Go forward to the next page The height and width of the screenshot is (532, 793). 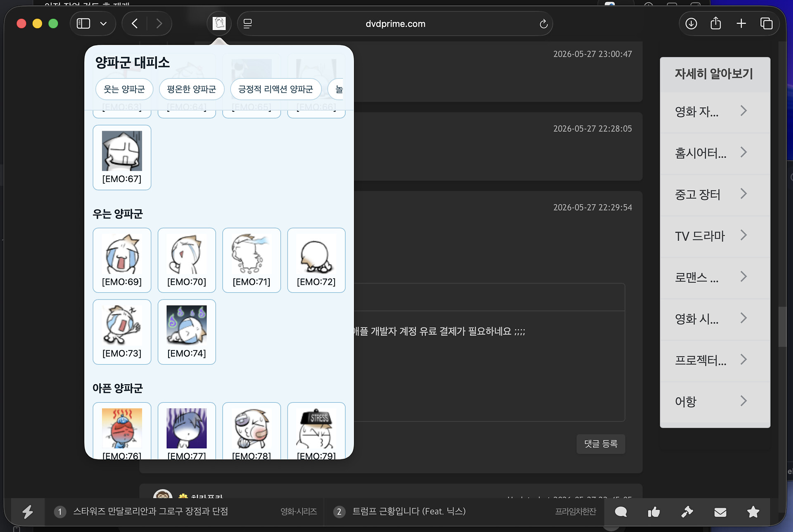coord(159,24)
